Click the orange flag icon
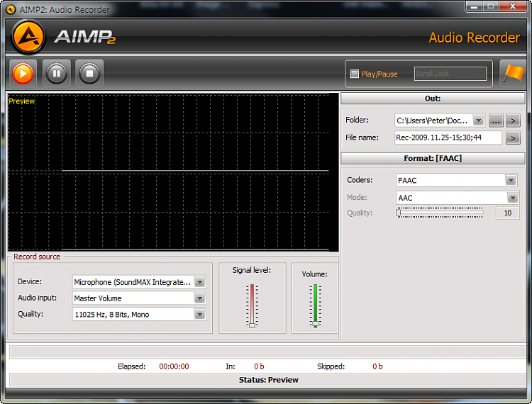This screenshot has height=404, width=532. (513, 73)
